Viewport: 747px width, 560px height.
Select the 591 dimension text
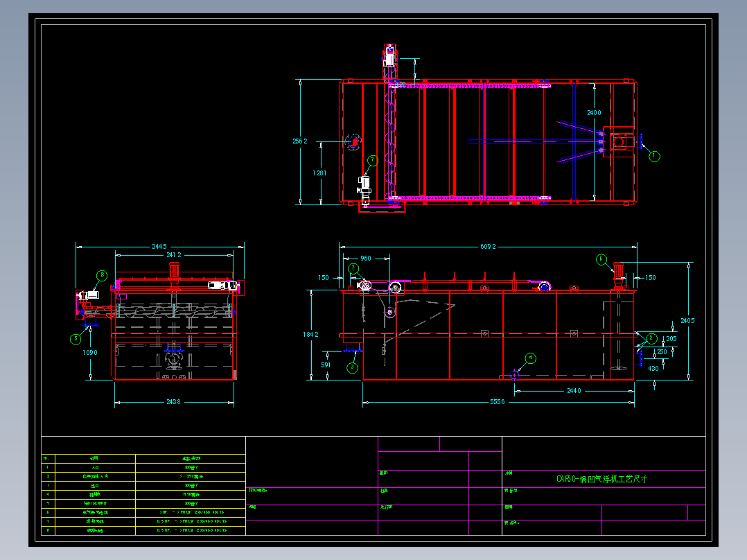click(x=326, y=365)
